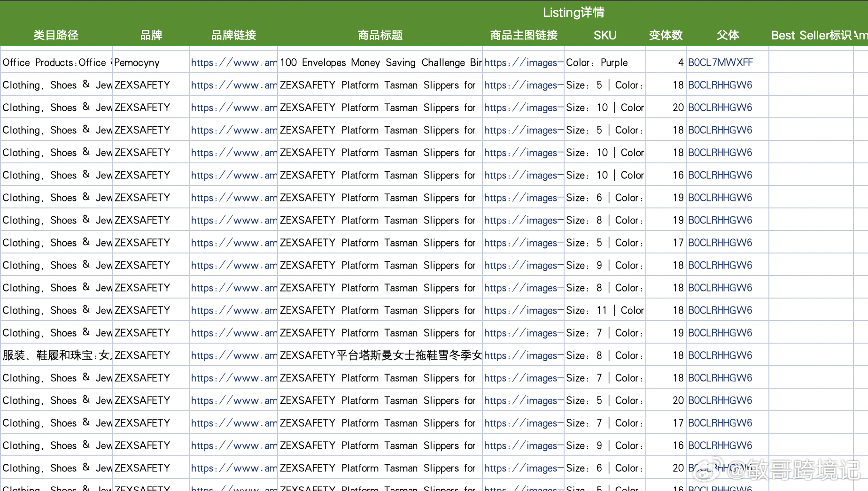Select ZEXSAFETY brand in the 服装、鞋履和珠宝 row
The width and height of the screenshot is (868, 491).
[151, 355]
